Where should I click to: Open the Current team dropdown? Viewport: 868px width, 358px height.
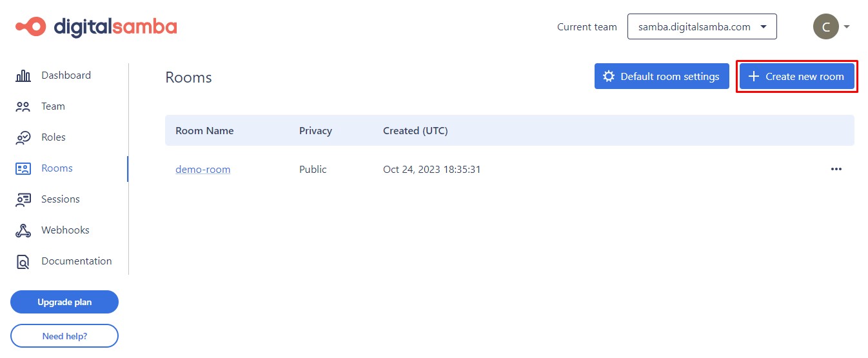[x=702, y=27]
